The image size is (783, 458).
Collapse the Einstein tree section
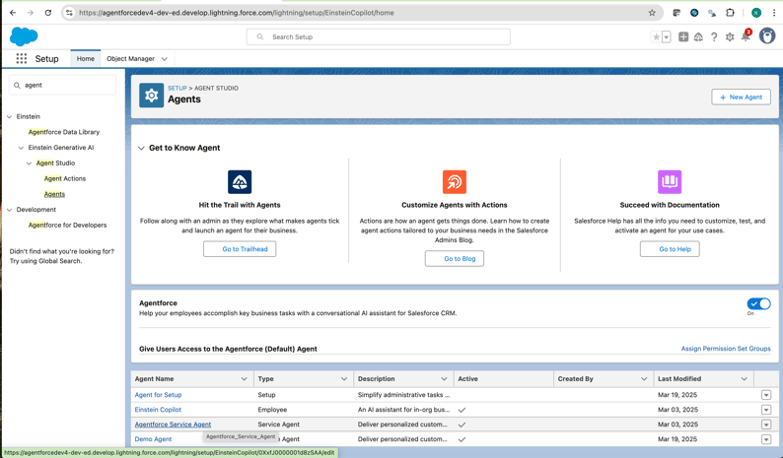9,116
